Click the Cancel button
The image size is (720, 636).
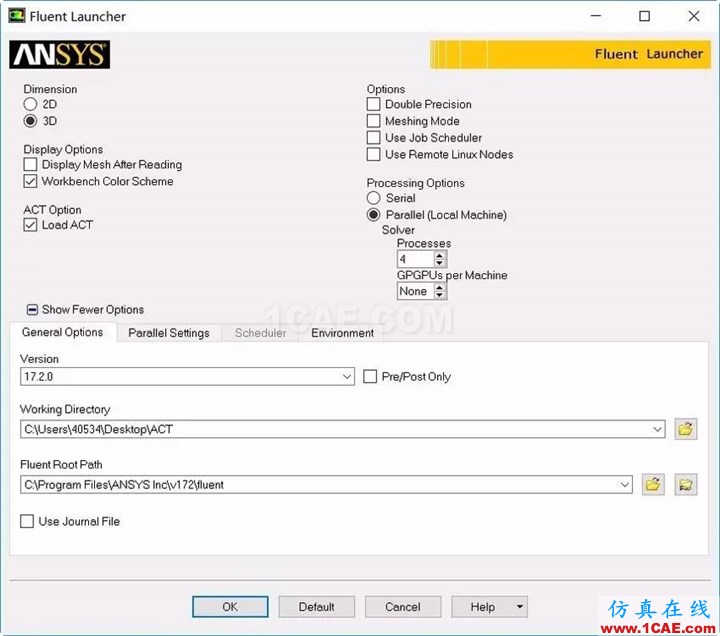(x=403, y=607)
